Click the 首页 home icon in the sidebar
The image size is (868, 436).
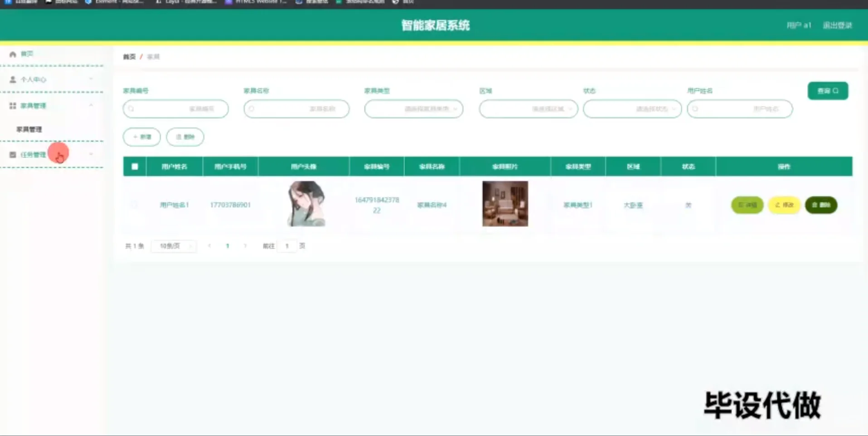13,53
